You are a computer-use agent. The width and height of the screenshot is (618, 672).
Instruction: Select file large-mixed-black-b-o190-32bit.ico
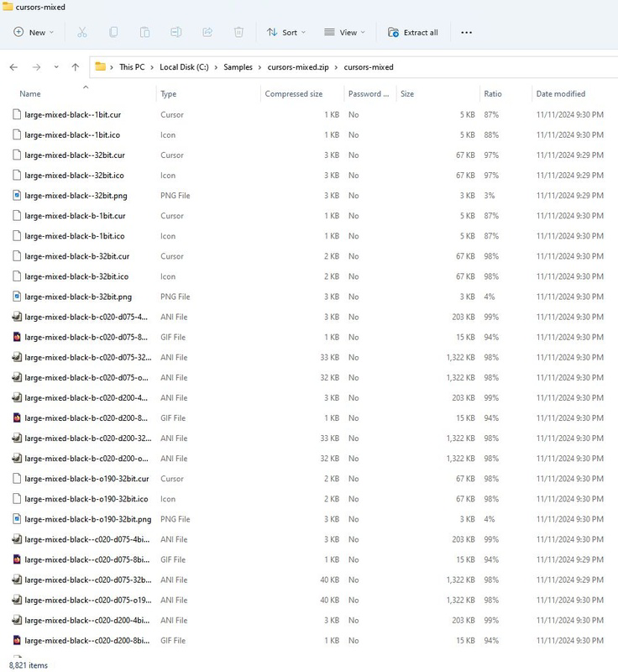pyautogui.click(x=86, y=499)
